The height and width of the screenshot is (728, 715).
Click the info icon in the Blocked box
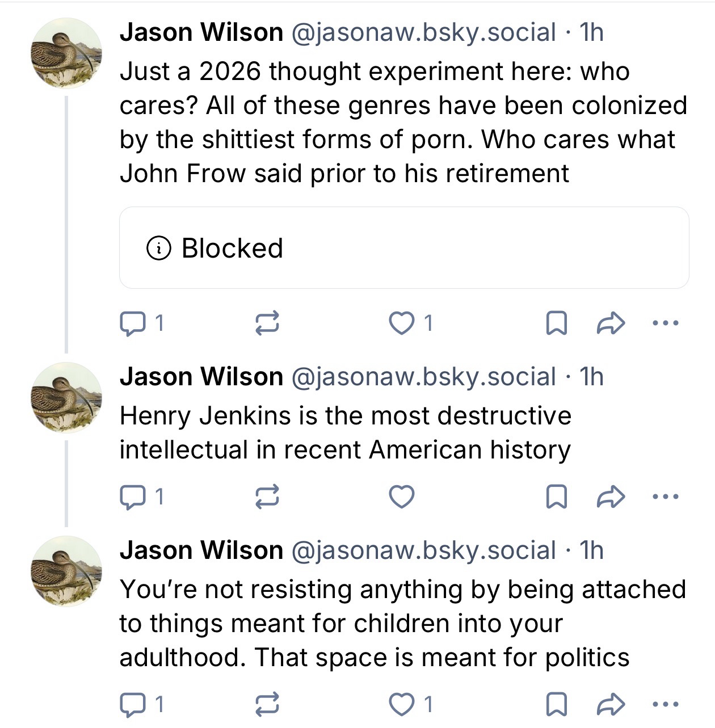click(x=158, y=248)
